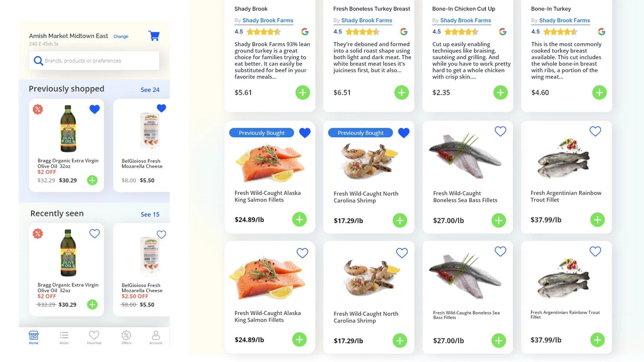Change store Amish Market Midtown East
644x362 pixels.
click(x=121, y=37)
